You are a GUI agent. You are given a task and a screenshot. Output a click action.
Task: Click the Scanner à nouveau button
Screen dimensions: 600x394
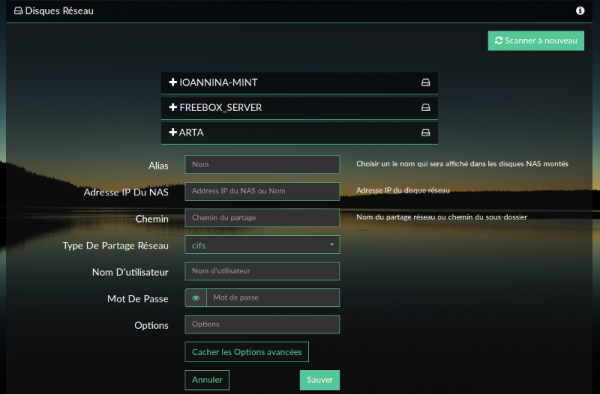(536, 41)
